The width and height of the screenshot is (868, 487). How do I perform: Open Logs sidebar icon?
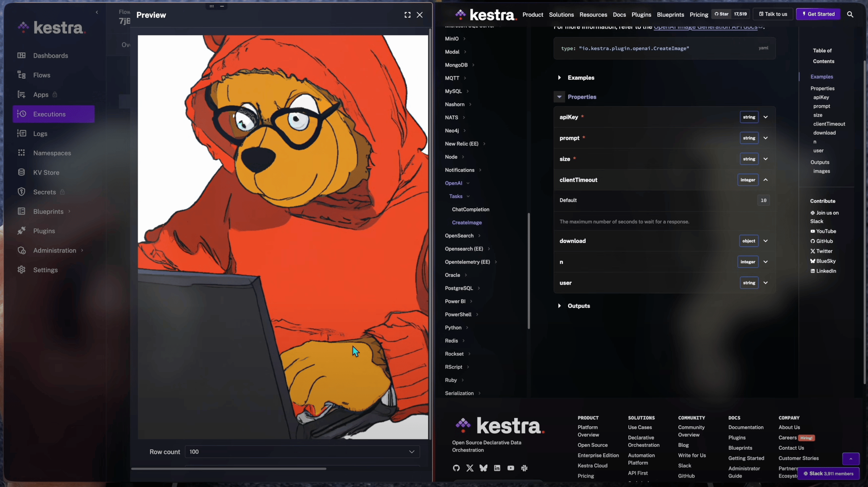click(21, 134)
